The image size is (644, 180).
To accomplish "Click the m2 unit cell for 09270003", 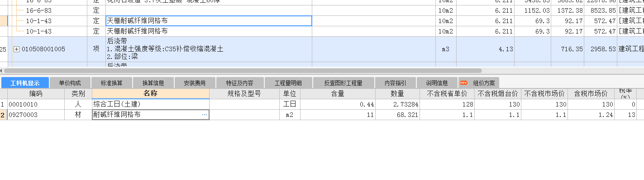I will (290, 115).
